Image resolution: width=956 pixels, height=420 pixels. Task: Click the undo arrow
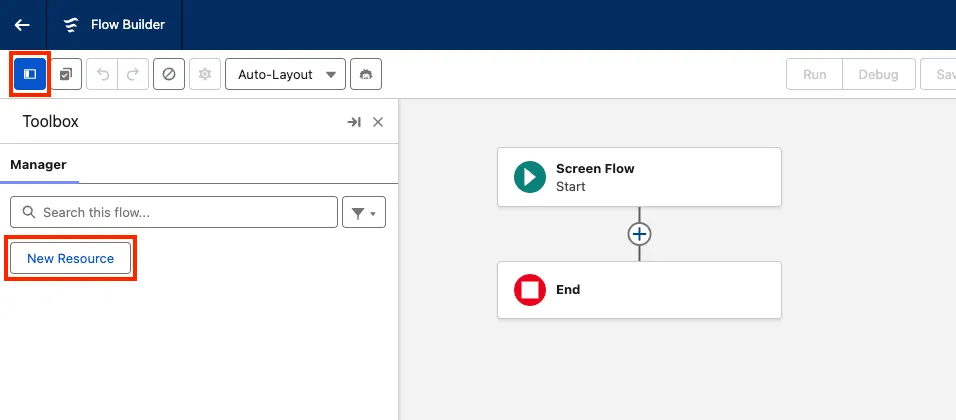[102, 74]
